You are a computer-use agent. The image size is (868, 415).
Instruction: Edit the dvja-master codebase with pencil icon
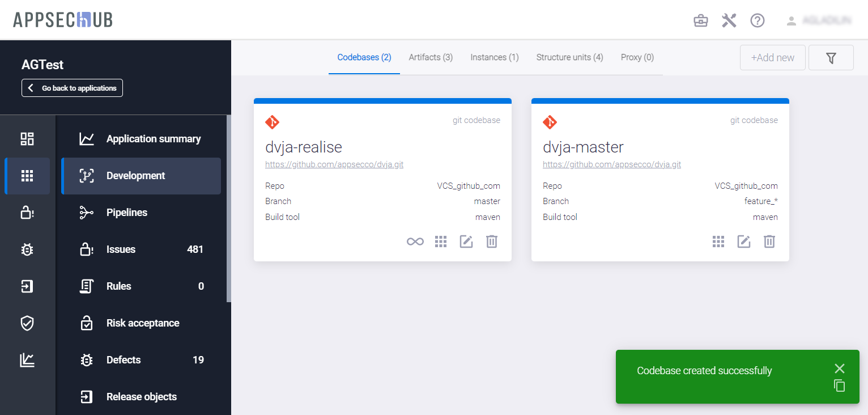point(743,242)
